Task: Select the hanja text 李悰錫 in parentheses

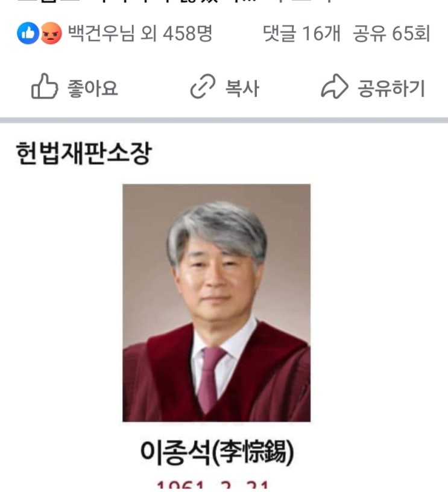Action: pos(253,452)
